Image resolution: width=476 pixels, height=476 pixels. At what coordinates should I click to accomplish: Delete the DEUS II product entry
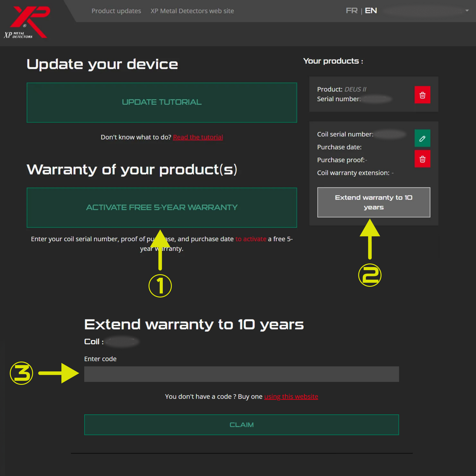pos(422,95)
